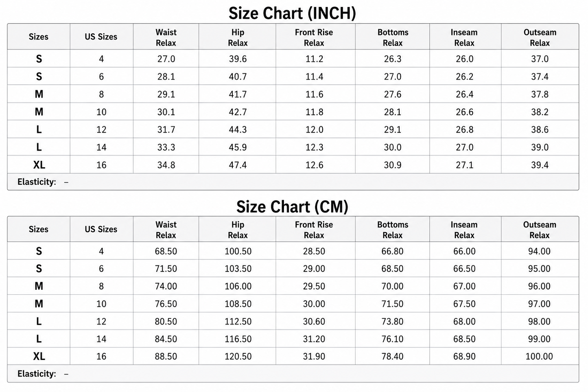Select the Hip Relax header in CM chart
The width and height of the screenshot is (588, 392).
click(x=238, y=230)
